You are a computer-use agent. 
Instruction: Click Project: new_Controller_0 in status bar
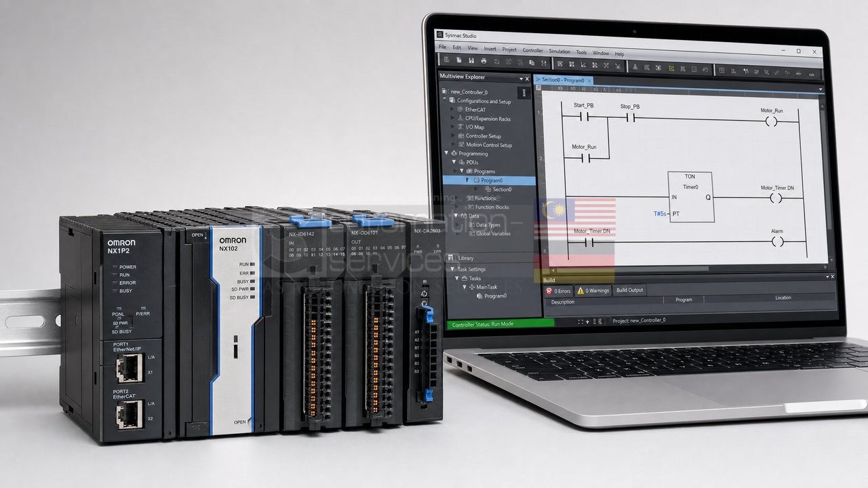[x=639, y=321]
